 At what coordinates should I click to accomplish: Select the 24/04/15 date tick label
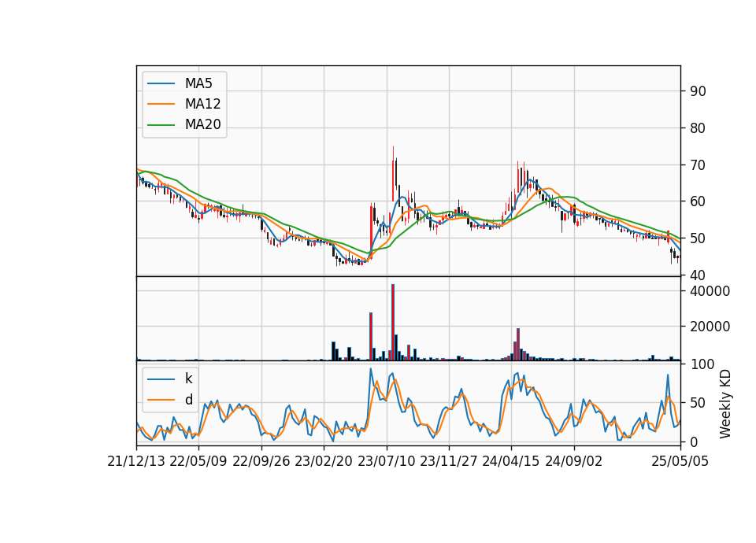coord(511,461)
